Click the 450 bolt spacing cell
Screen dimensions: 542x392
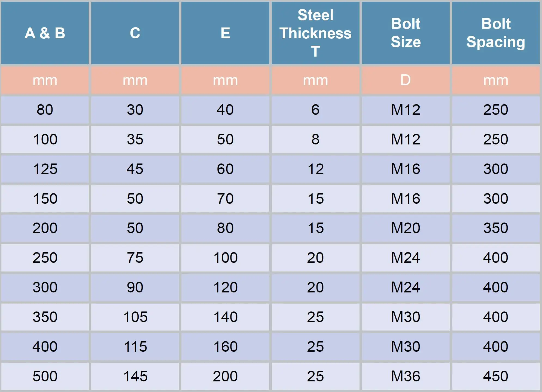(x=496, y=376)
